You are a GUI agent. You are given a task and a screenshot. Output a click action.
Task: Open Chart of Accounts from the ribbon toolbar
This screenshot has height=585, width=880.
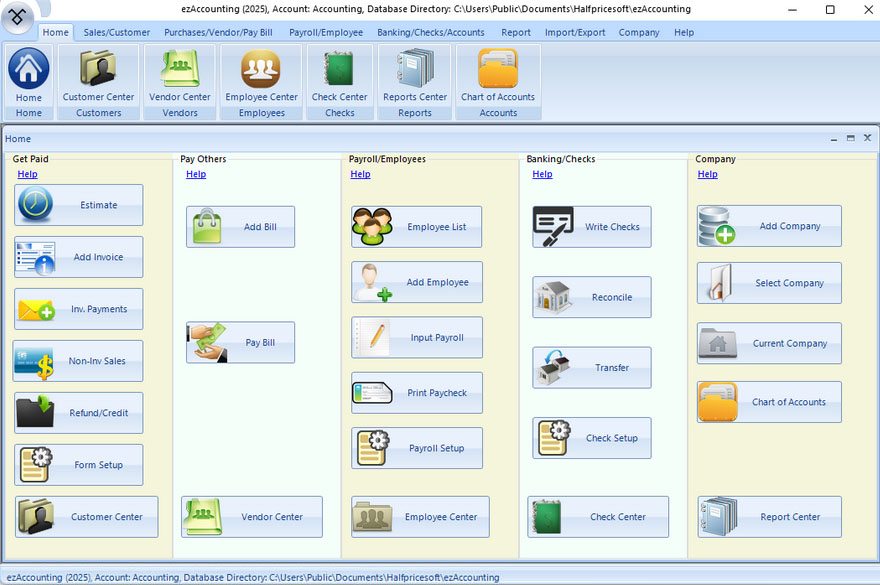pos(498,76)
